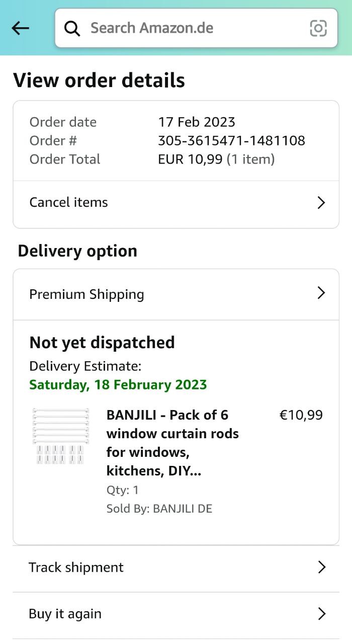This screenshot has width=352, height=644.
Task: Click the chevron beside Cancel items
Action: 321,203
